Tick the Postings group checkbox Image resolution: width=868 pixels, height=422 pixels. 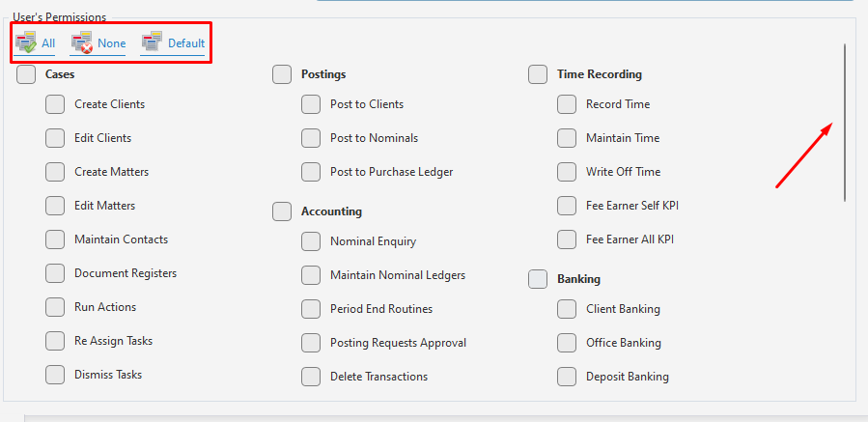[x=282, y=74]
